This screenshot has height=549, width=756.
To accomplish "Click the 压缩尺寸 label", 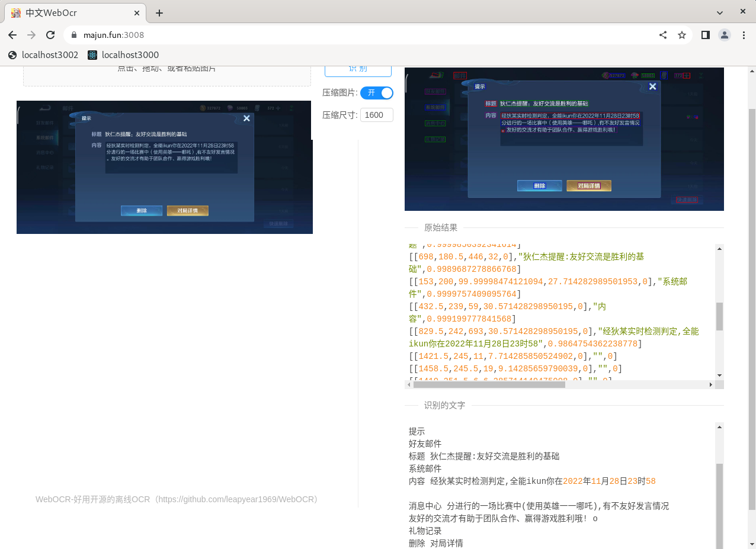I will [x=339, y=115].
